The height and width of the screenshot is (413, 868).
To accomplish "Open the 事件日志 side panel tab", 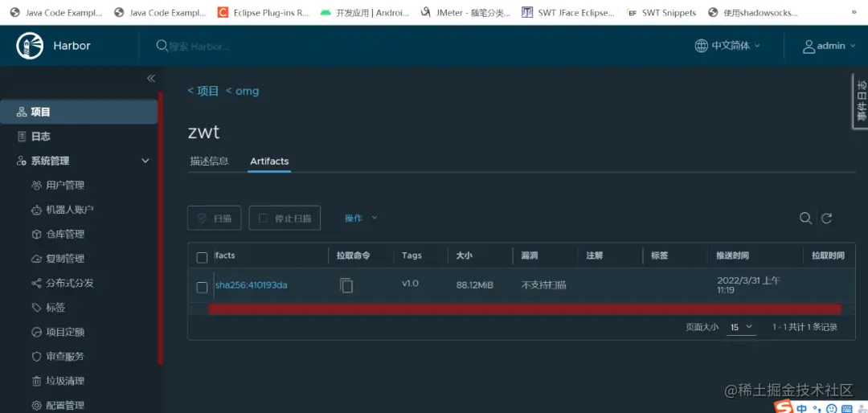I will 860,101.
